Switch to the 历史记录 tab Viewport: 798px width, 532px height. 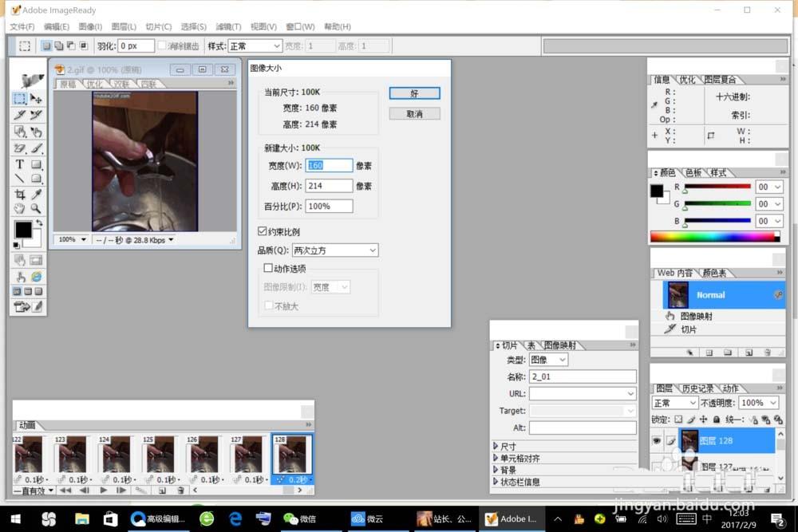coord(698,388)
